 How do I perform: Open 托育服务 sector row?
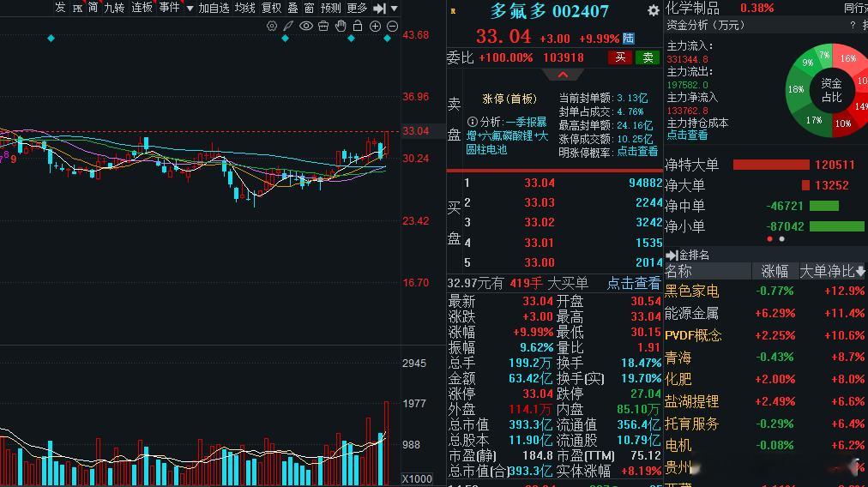pos(766,424)
